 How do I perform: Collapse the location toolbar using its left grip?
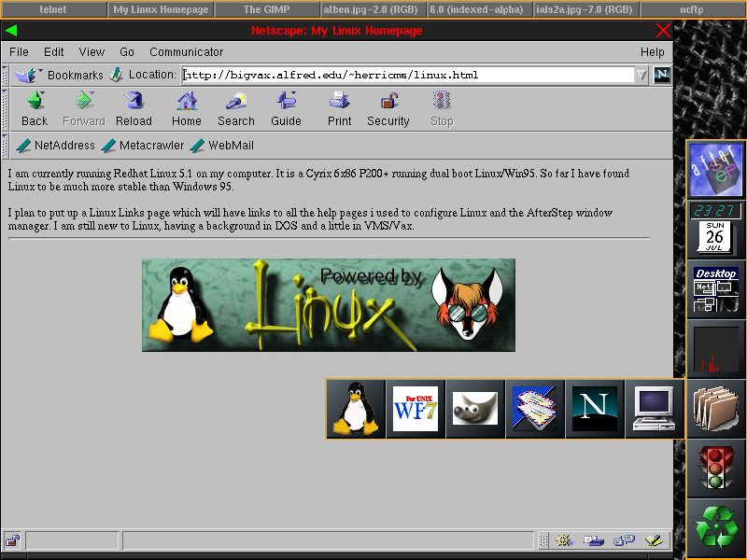(x=6, y=75)
